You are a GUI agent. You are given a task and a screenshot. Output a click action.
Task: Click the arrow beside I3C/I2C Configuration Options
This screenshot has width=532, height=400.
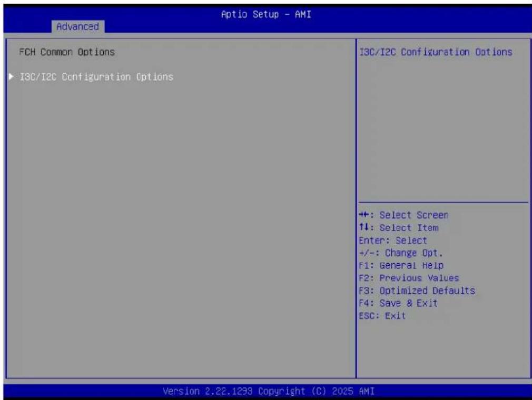(11, 77)
